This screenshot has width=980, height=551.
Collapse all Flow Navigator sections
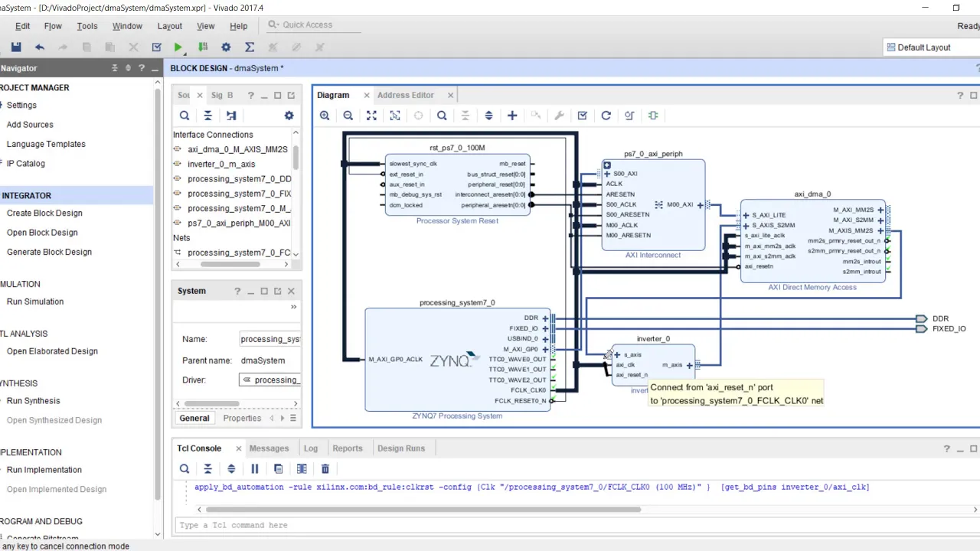pos(115,68)
